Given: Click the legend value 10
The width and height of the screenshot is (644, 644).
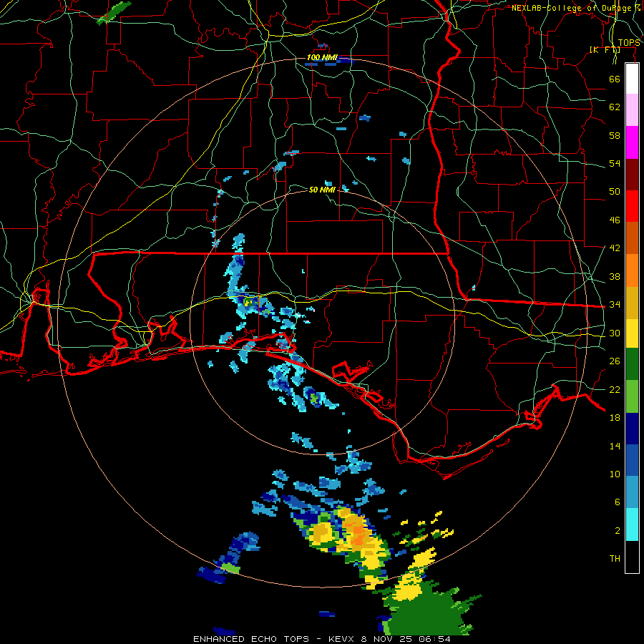Looking at the screenshot, I should pyautogui.click(x=615, y=474).
